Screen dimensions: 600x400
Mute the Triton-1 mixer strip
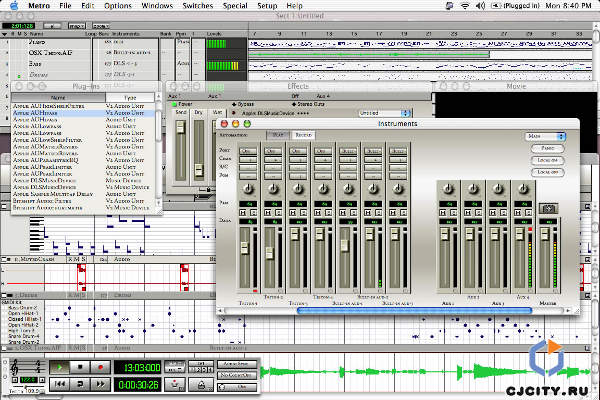pyautogui.click(x=243, y=212)
